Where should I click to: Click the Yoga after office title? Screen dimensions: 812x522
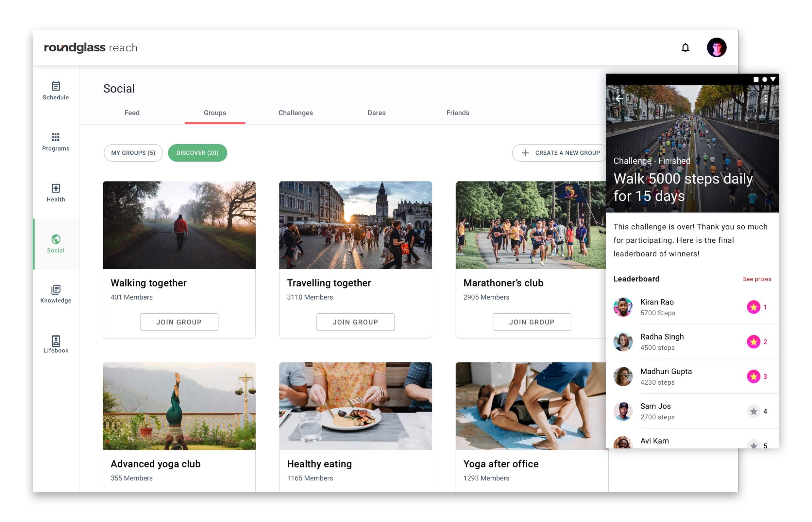click(501, 464)
